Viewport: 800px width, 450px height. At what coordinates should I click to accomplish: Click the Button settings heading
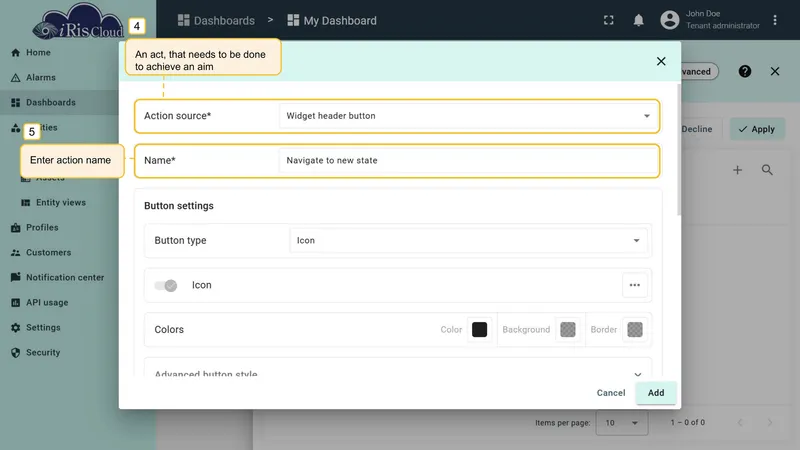coord(179,206)
